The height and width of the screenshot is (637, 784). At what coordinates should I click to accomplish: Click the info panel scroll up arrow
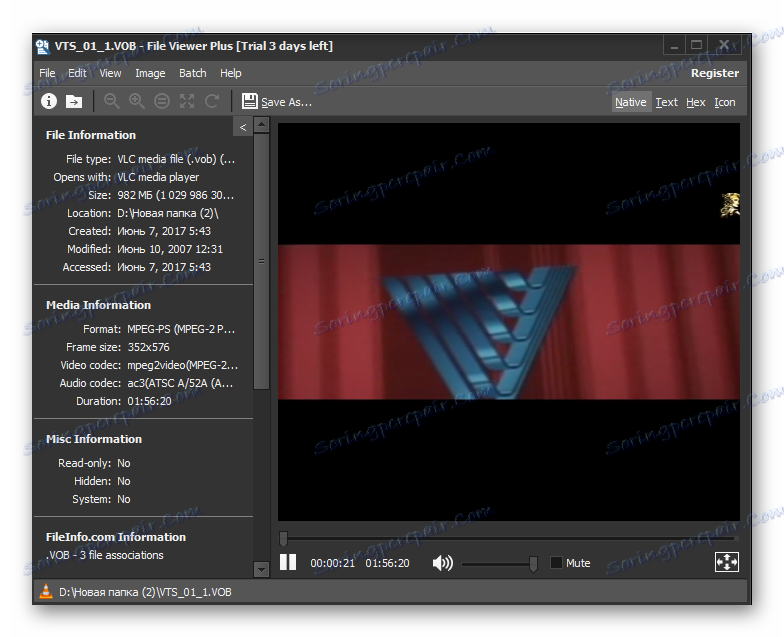pos(262,124)
